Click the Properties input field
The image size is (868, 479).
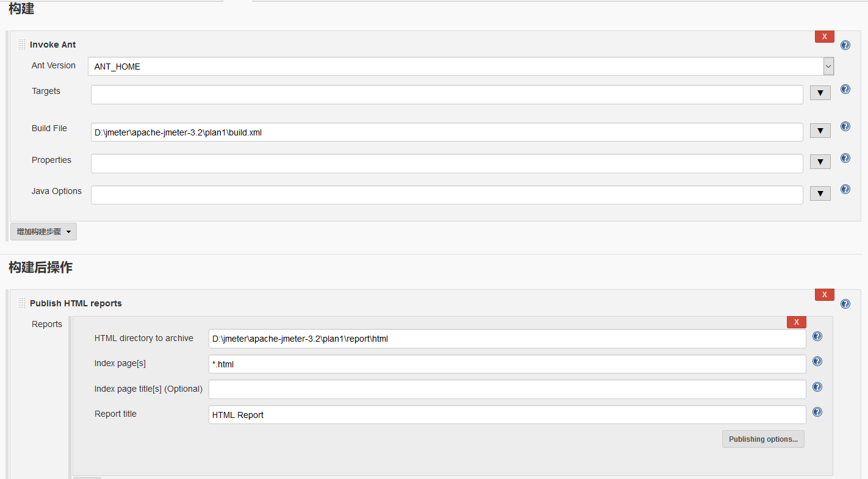447,164
